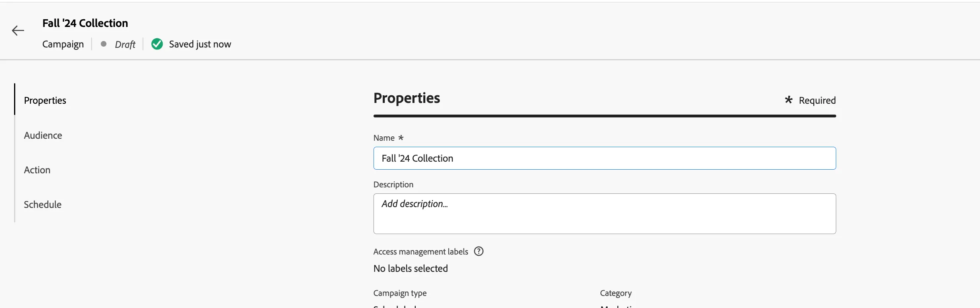The height and width of the screenshot is (308, 980).
Task: Click into the Add description text area
Action: click(604, 214)
